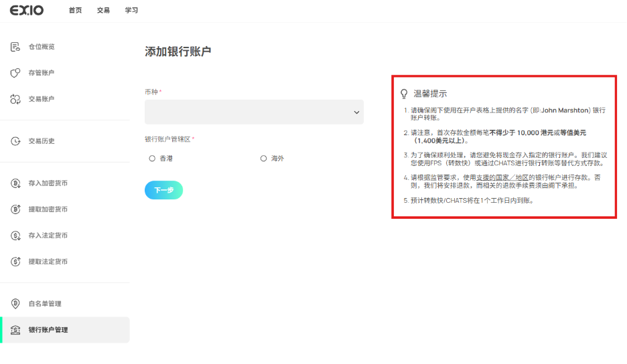The width and height of the screenshot is (627, 364).
Task: Click the 存入加密货币 coin icon
Action: [x=15, y=183]
